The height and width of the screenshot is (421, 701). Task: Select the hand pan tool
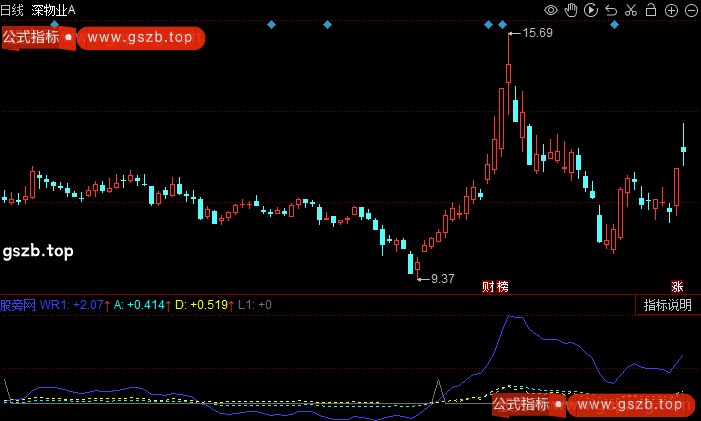point(571,10)
